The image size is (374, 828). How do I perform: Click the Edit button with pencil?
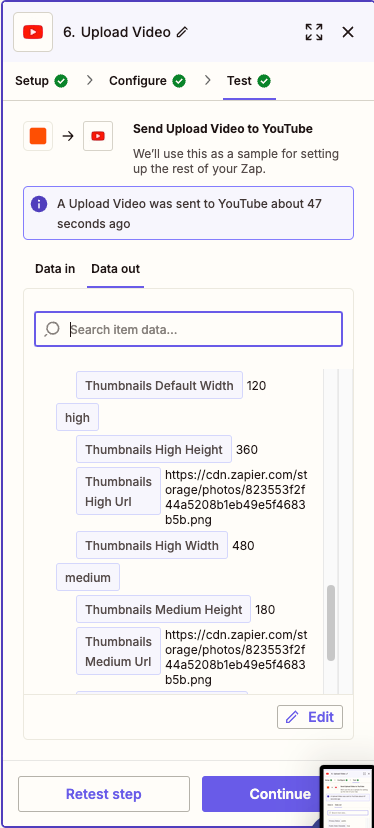point(310,717)
